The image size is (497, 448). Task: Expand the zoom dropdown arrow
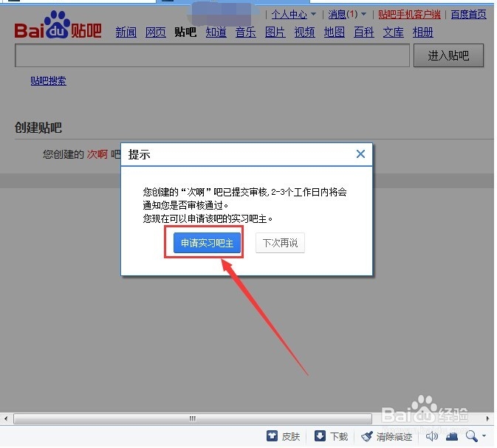(484, 435)
